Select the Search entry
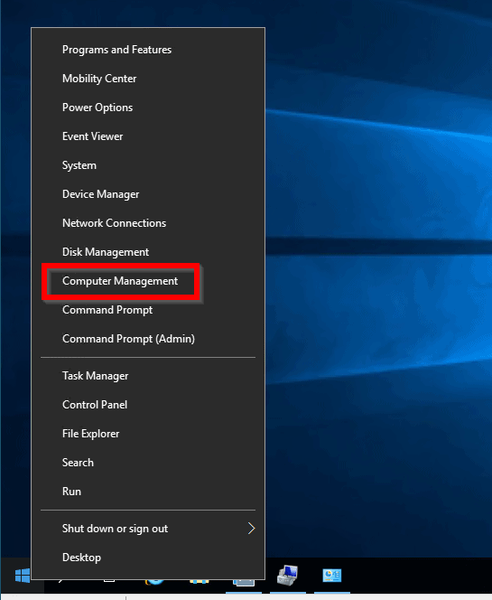 148,462
